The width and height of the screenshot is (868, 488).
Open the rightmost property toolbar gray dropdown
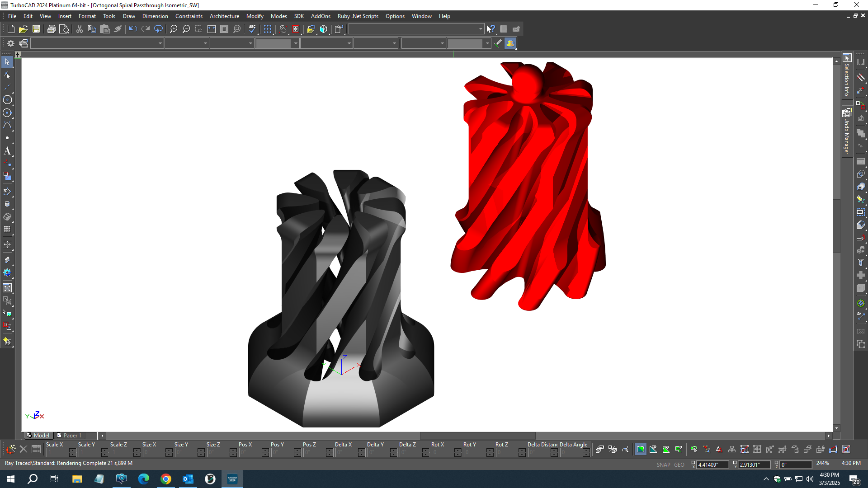pyautogui.click(x=487, y=43)
